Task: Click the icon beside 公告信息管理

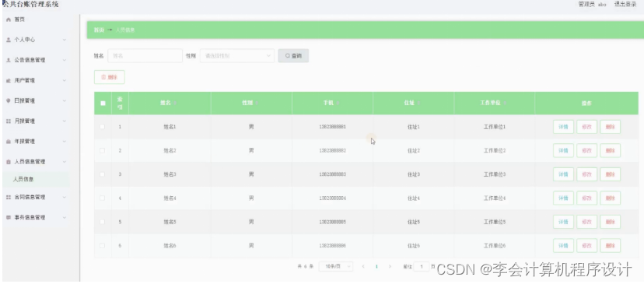Action: pyautogui.click(x=9, y=61)
